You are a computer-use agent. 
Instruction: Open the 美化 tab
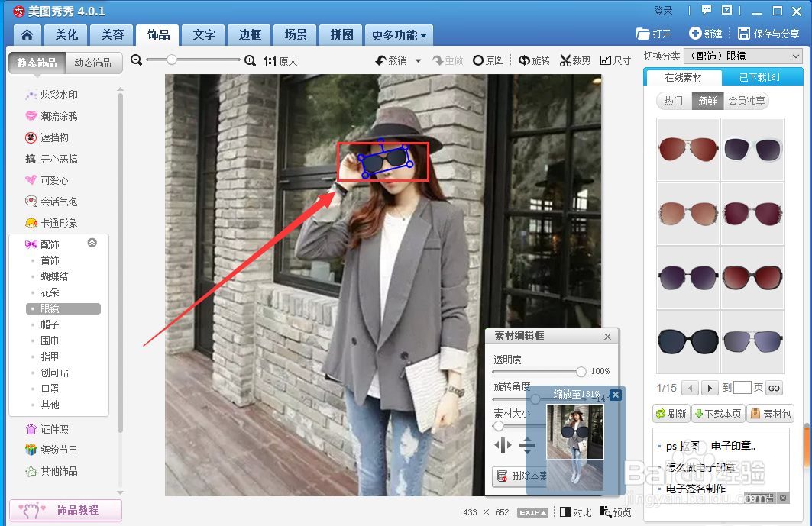coord(66,34)
